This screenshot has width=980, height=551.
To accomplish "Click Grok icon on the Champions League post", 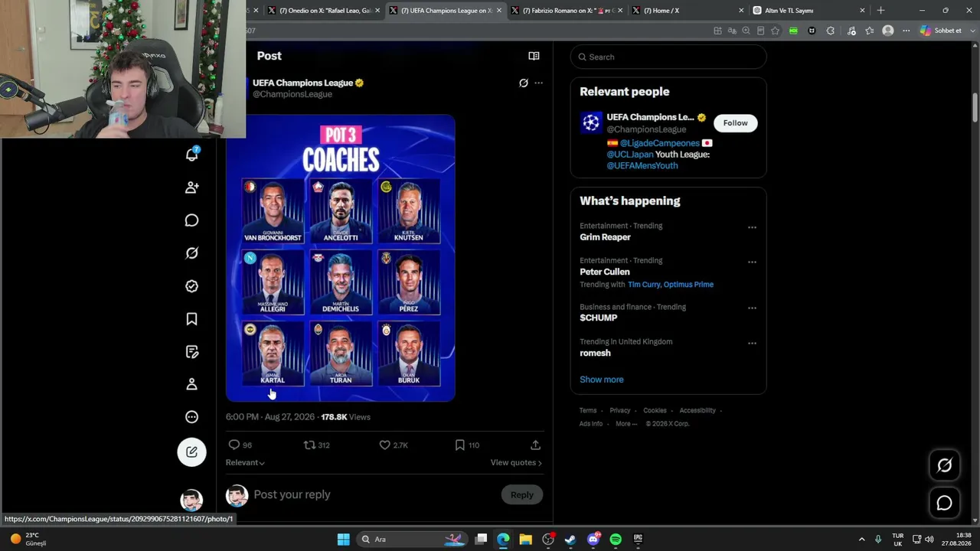I will tap(524, 83).
